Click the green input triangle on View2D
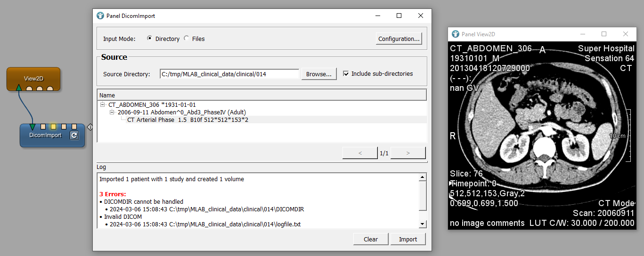The image size is (644, 256). point(18,88)
